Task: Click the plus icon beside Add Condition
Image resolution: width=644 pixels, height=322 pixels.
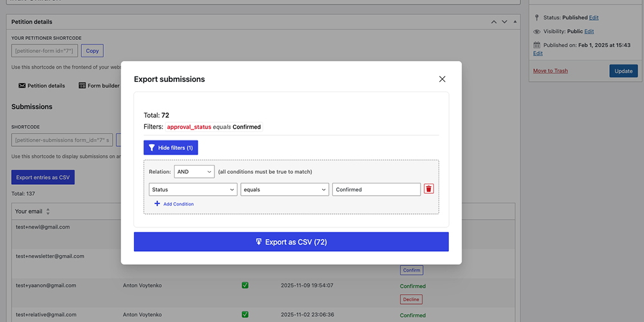Action: (157, 204)
